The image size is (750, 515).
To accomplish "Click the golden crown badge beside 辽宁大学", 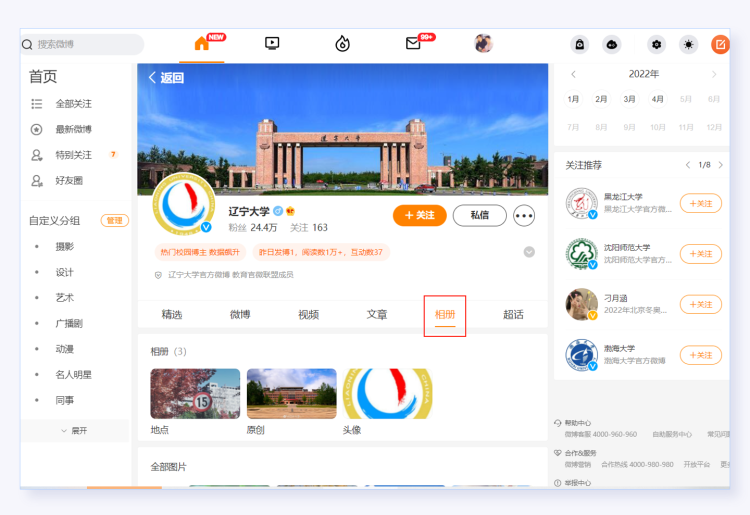I will [290, 211].
